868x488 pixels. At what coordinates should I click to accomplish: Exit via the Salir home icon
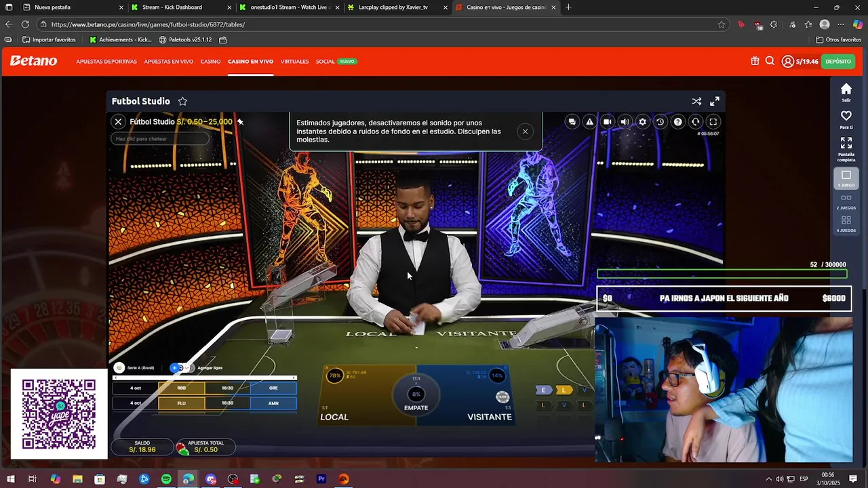click(x=846, y=92)
